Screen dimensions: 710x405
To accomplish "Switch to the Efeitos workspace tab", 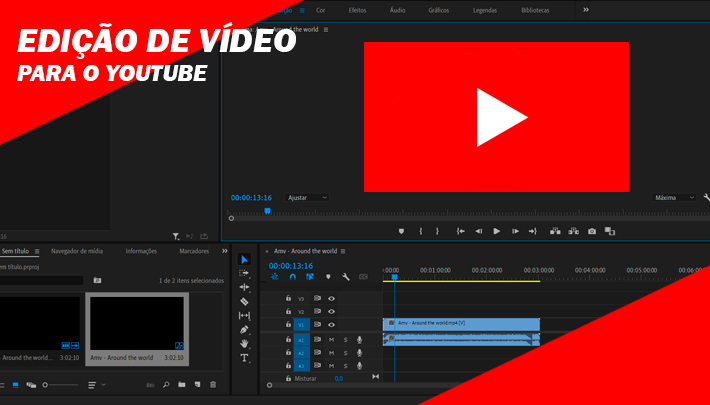I will click(357, 10).
